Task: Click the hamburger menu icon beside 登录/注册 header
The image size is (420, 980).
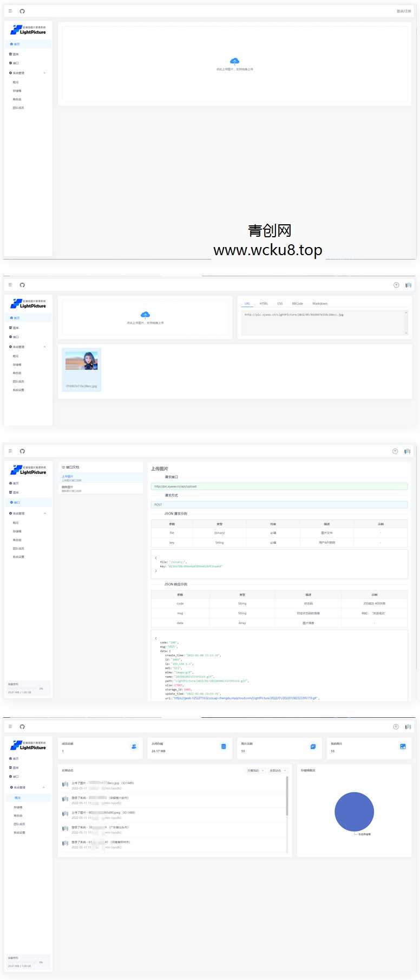Action: click(10, 11)
